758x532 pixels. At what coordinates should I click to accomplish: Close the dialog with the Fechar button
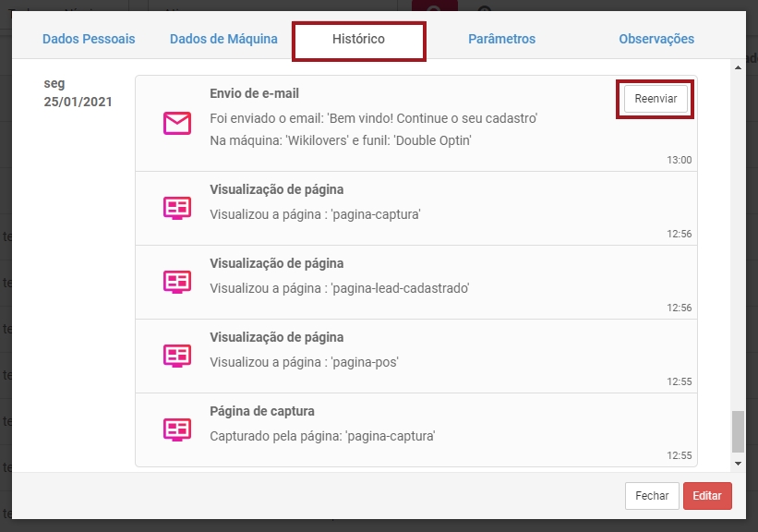coord(652,496)
